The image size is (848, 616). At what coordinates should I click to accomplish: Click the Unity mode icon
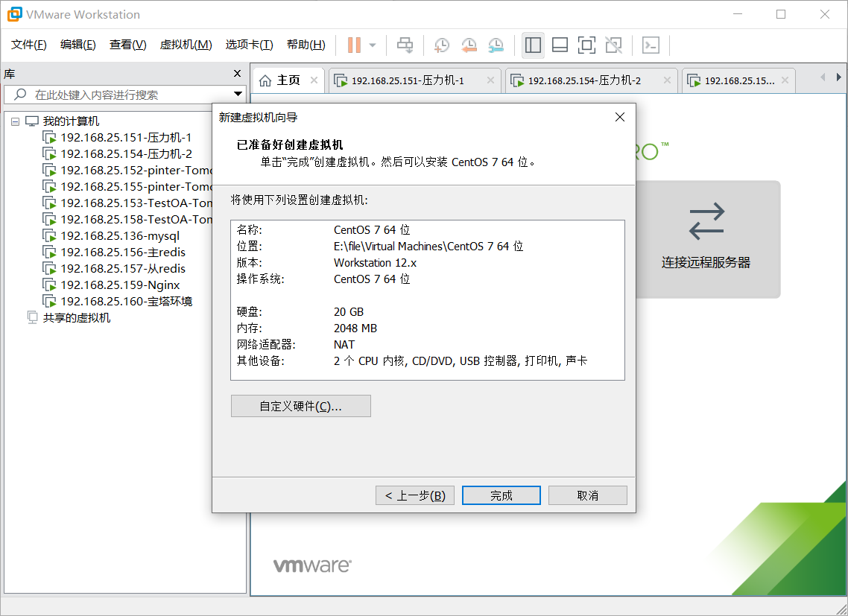pyautogui.click(x=614, y=45)
